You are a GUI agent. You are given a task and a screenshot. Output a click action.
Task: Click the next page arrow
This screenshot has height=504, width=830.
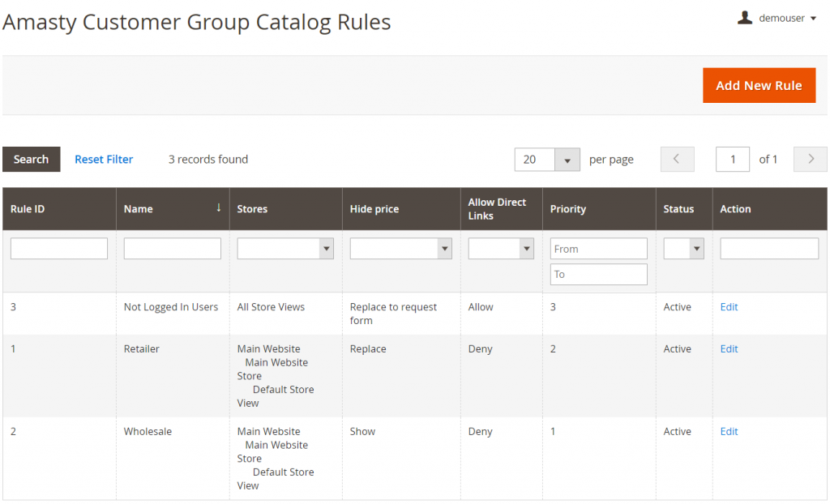click(x=810, y=159)
